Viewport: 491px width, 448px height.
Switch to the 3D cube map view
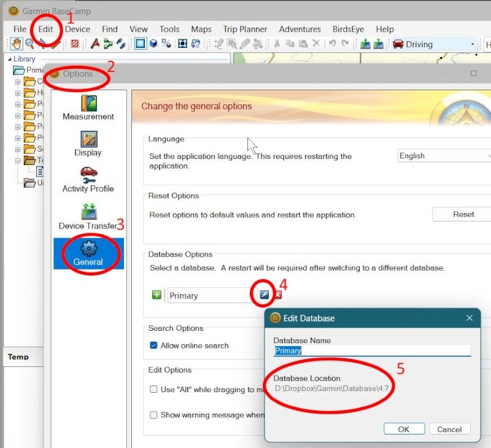pyautogui.click(x=153, y=44)
